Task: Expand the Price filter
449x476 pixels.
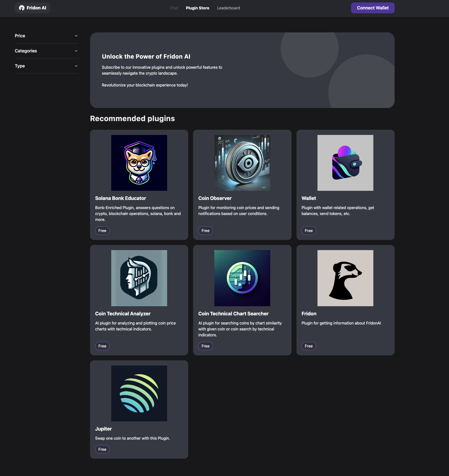Action: [x=46, y=36]
